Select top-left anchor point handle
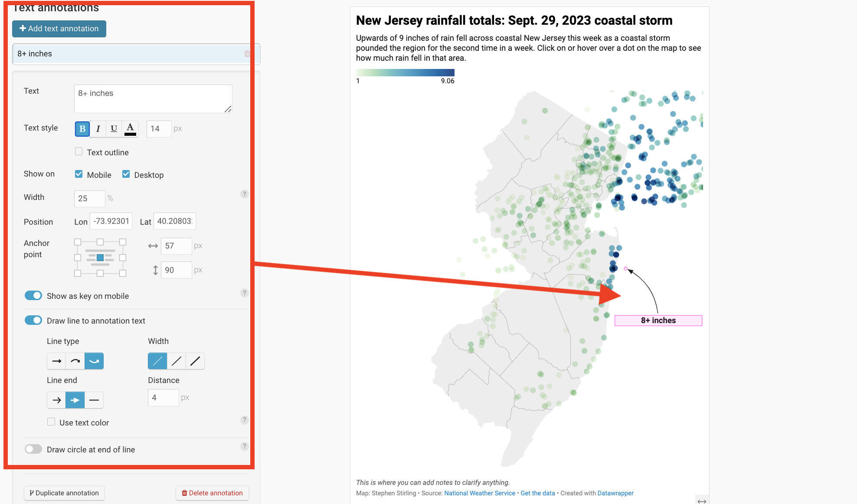Image resolution: width=857 pixels, height=504 pixels. pyautogui.click(x=78, y=242)
